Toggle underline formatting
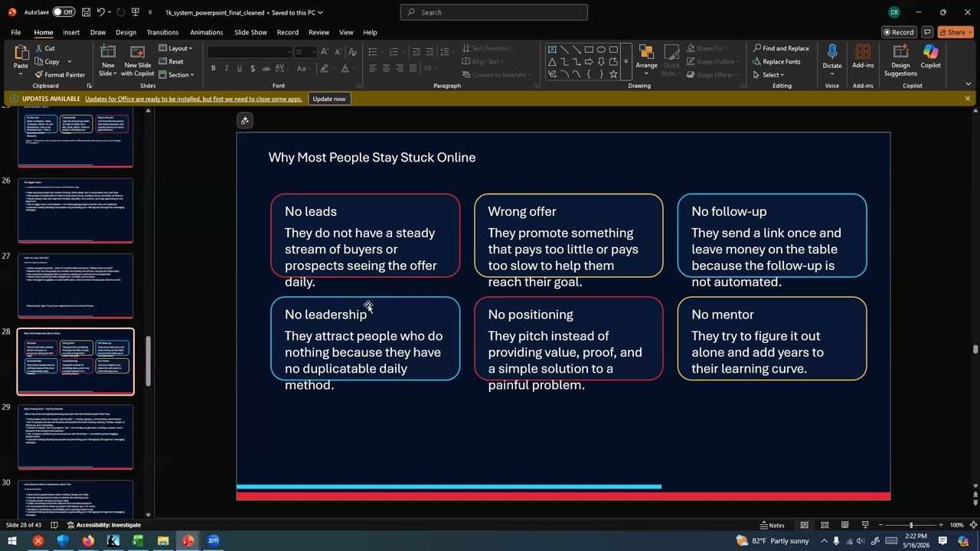 tap(240, 68)
